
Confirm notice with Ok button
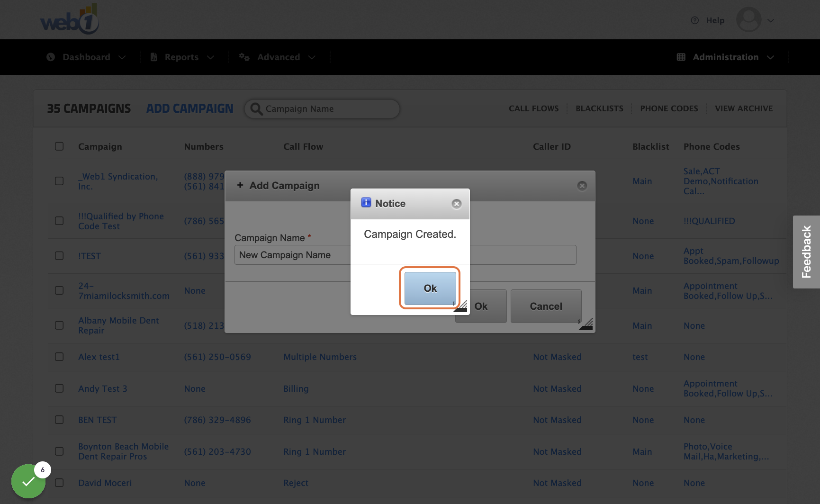coord(430,288)
